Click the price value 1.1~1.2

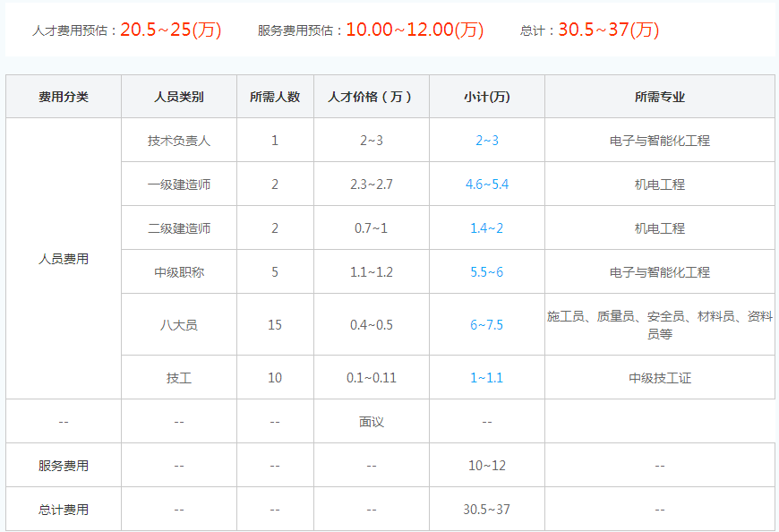(371, 272)
